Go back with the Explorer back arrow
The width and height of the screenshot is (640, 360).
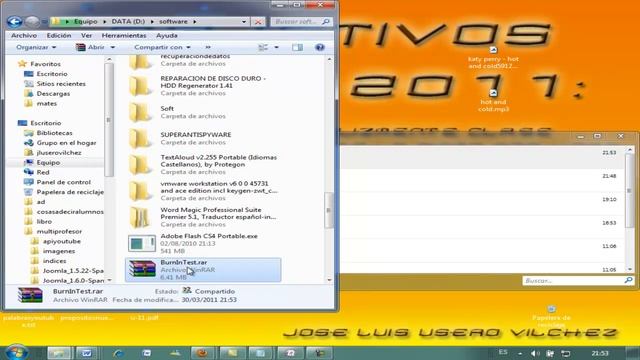point(14,22)
